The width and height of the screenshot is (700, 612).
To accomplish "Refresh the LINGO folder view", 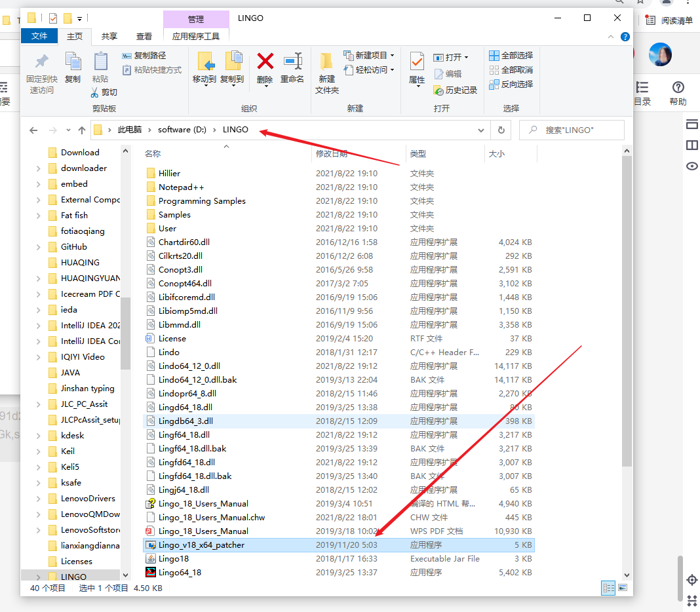I will 501,130.
